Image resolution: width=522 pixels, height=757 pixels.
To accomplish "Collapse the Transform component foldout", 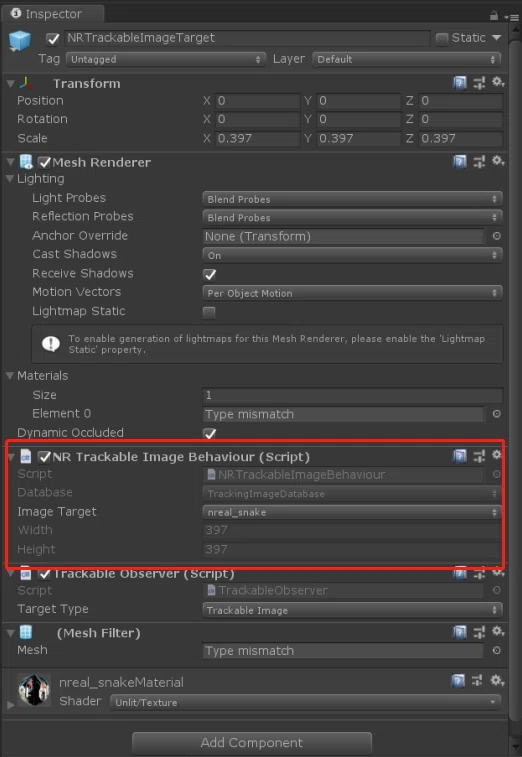I will pyautogui.click(x=10, y=84).
